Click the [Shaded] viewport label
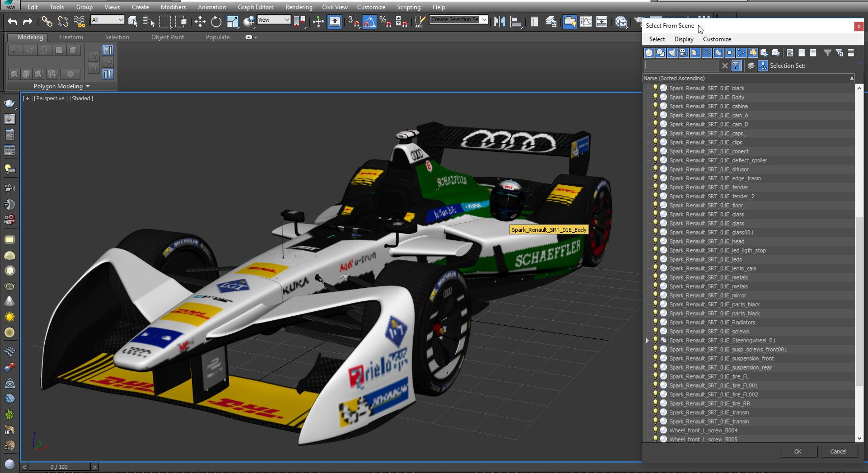The width and height of the screenshot is (868, 473). (81, 98)
